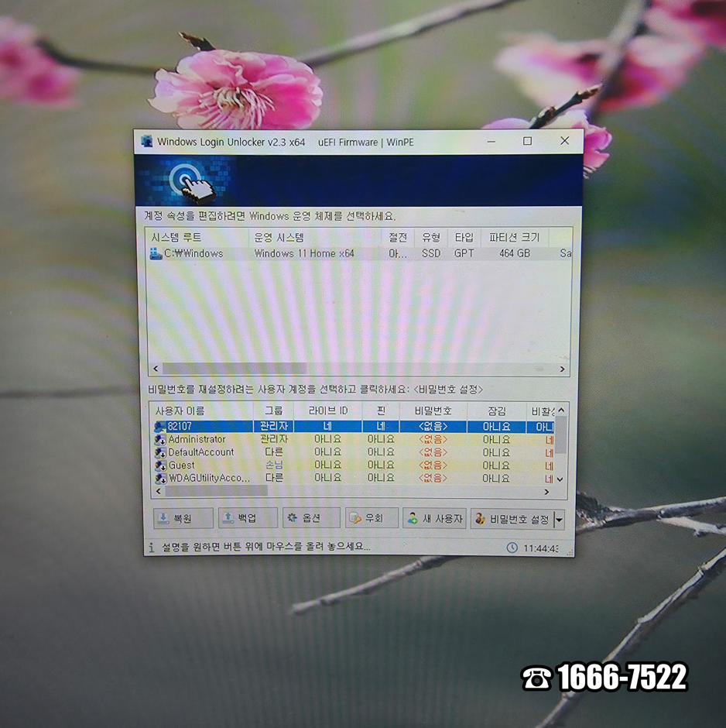The width and height of the screenshot is (726, 728).
Task: Click the user icon beside DefaultAccount
Action: (160, 452)
